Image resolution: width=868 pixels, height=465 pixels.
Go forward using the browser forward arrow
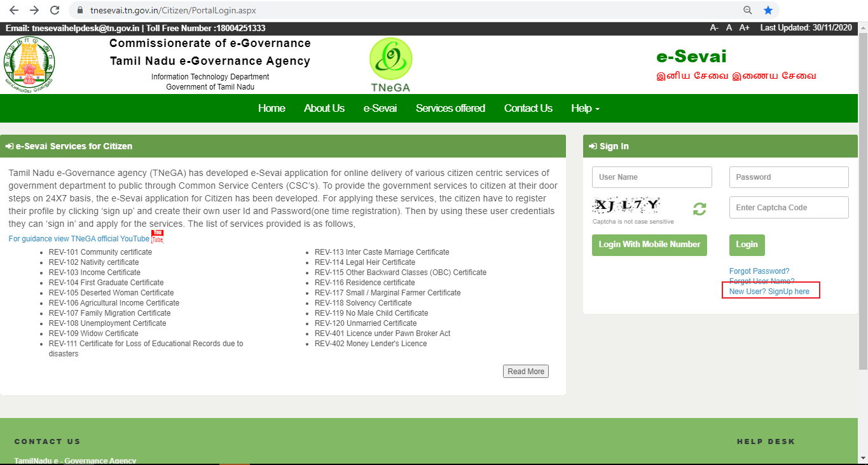tap(34, 10)
